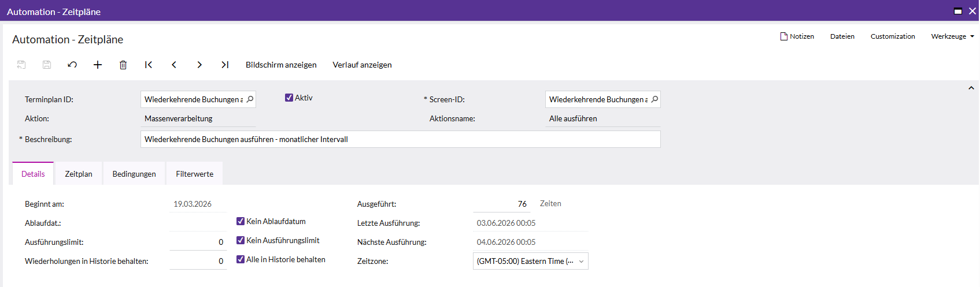Click Save and Close icon
980x287 pixels.
[x=21, y=65]
